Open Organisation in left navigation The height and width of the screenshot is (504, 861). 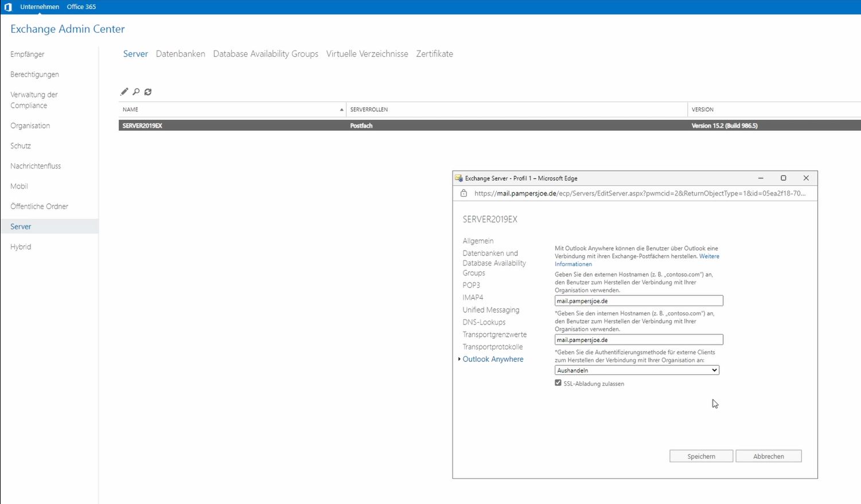click(x=30, y=126)
